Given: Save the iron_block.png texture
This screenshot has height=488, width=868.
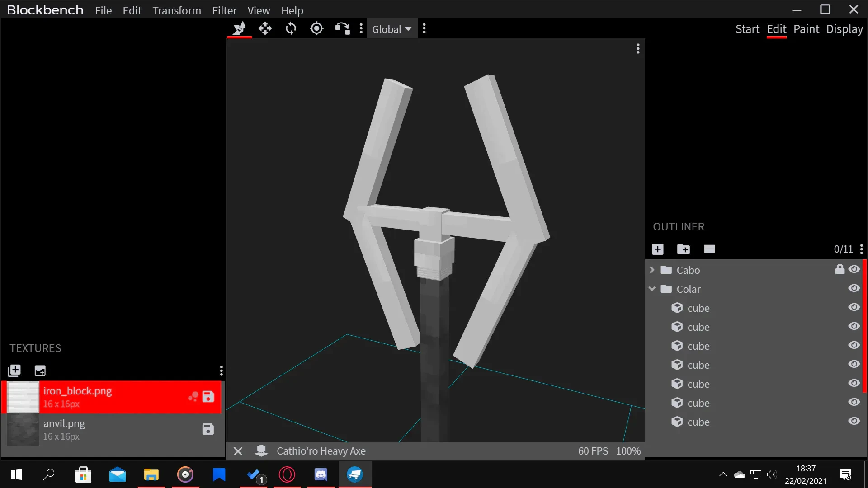Looking at the screenshot, I should point(208,397).
